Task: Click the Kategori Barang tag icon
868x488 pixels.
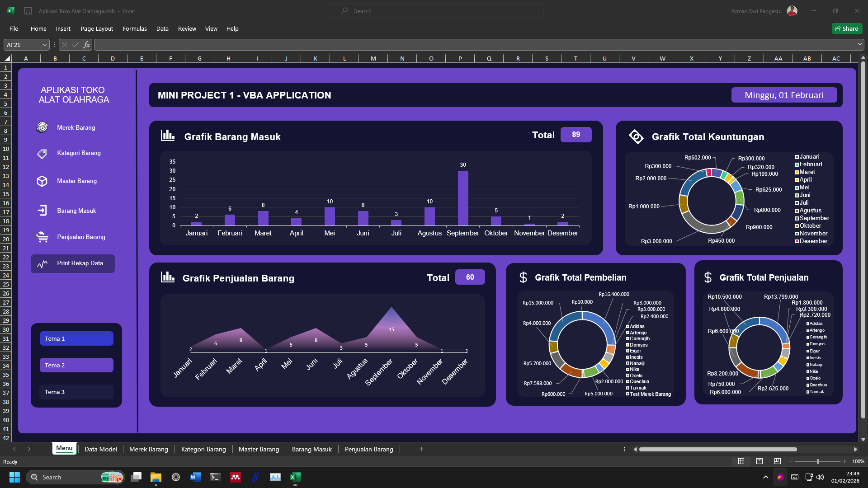Action: (x=42, y=154)
